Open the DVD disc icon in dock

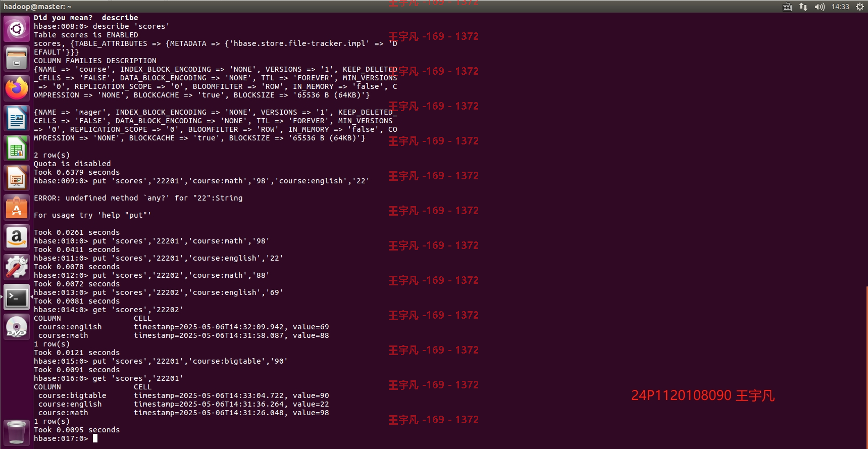point(17,327)
